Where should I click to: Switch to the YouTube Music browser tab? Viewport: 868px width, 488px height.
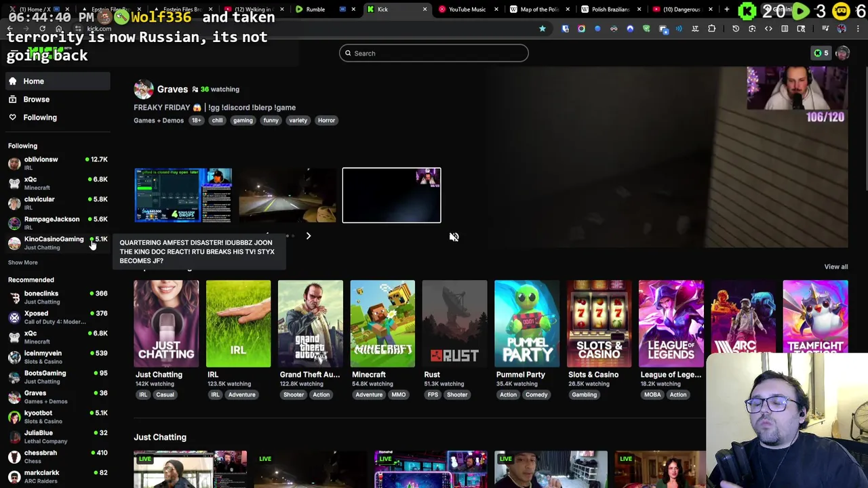(467, 9)
